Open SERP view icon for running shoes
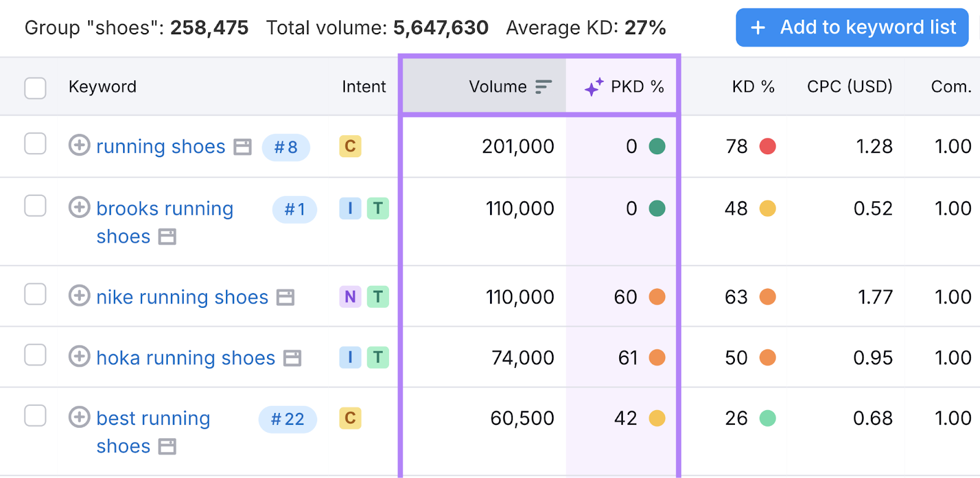 [x=243, y=147]
